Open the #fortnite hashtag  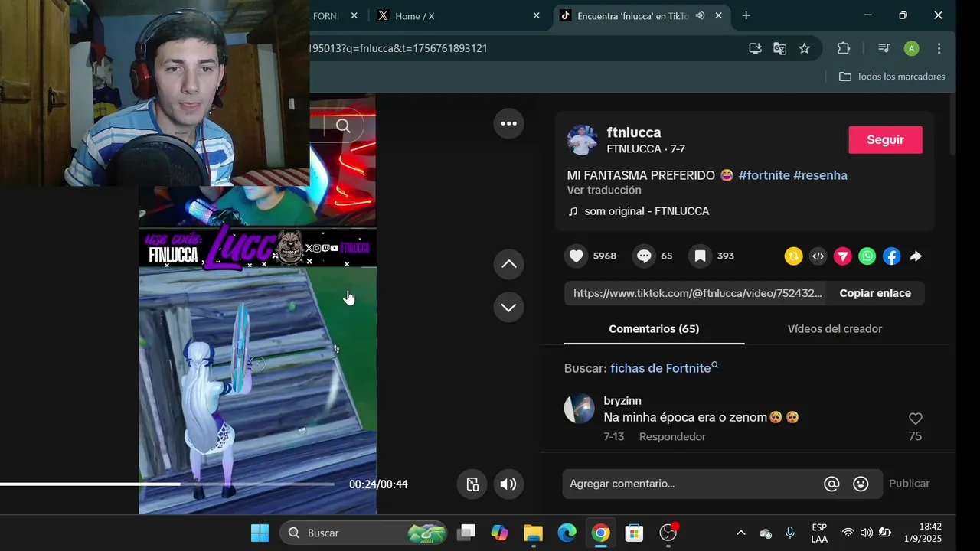coord(763,175)
